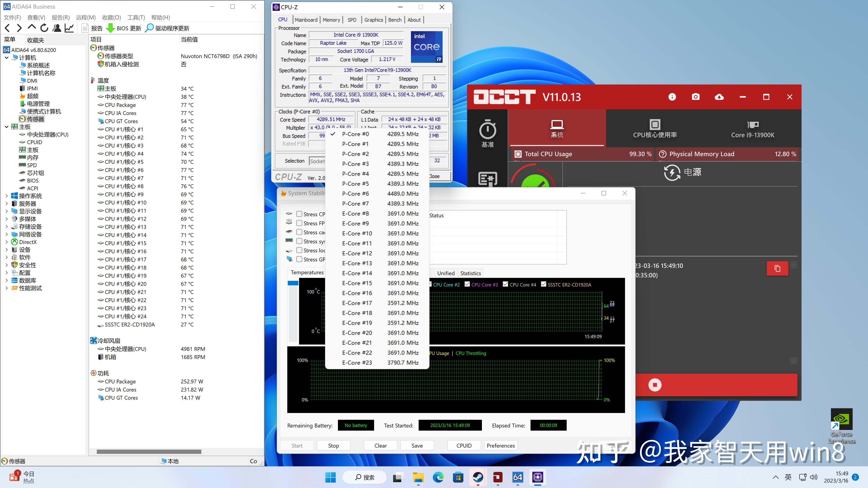
Task: Click the Preferences button
Action: click(500, 445)
